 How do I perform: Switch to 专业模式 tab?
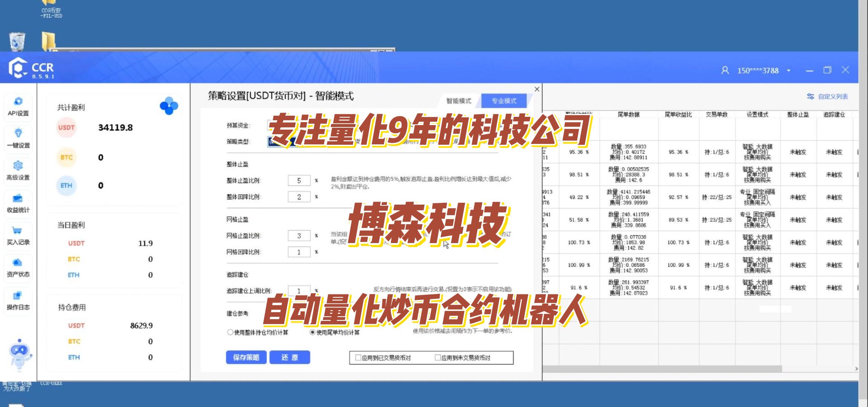504,101
